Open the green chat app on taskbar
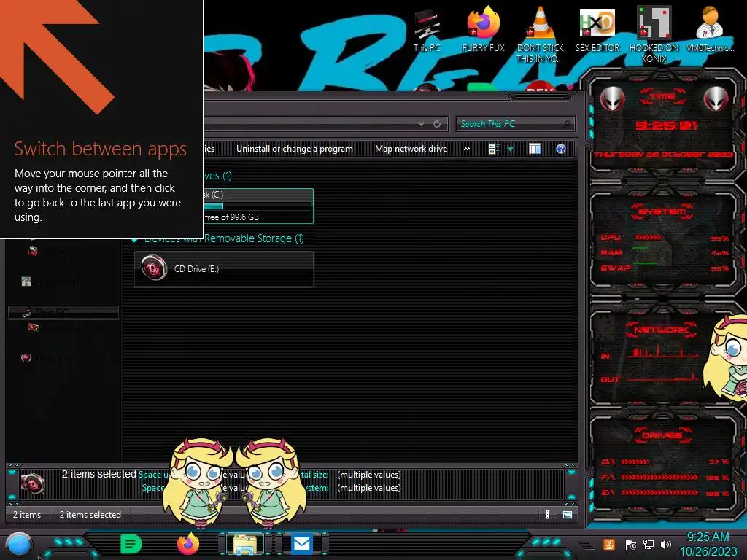Screen dimensions: 747x560 tap(131, 544)
